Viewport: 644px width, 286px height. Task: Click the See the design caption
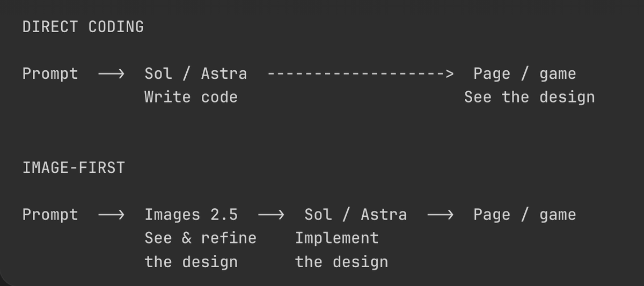[x=530, y=97]
